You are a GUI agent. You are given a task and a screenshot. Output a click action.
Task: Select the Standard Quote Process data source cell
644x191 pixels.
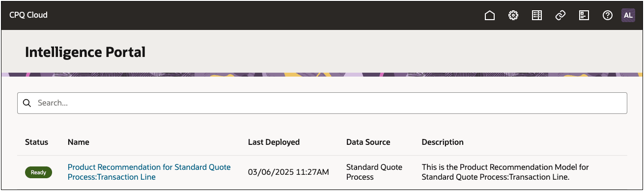374,172
